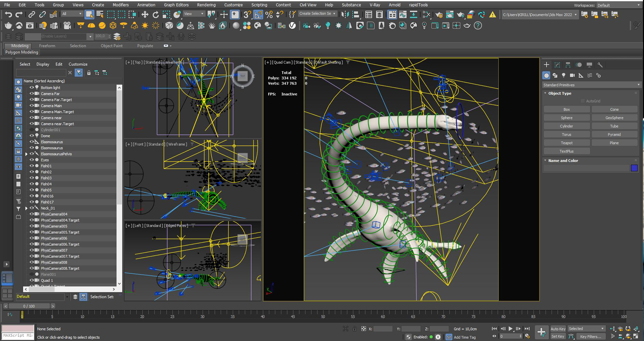Expand the Neck_01 hierarchy
The image size is (644, 341).
[26, 208]
